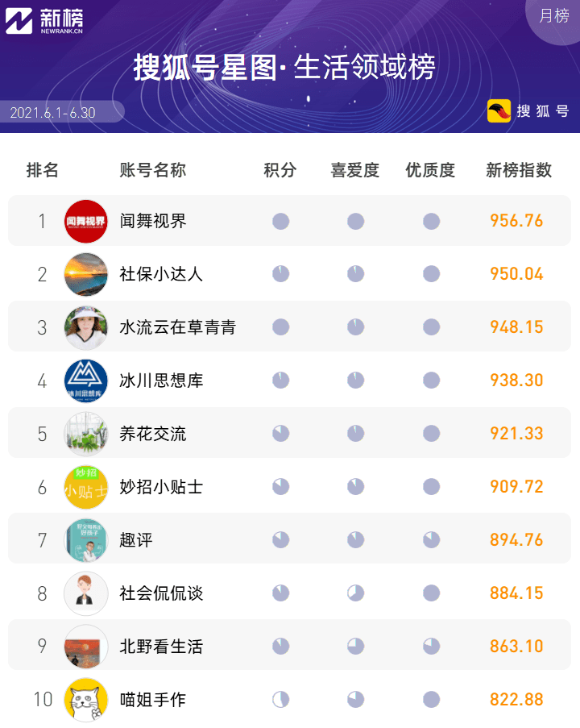Click 社会侃侃谈 cartoon avatar
The image size is (580, 728).
point(86,593)
